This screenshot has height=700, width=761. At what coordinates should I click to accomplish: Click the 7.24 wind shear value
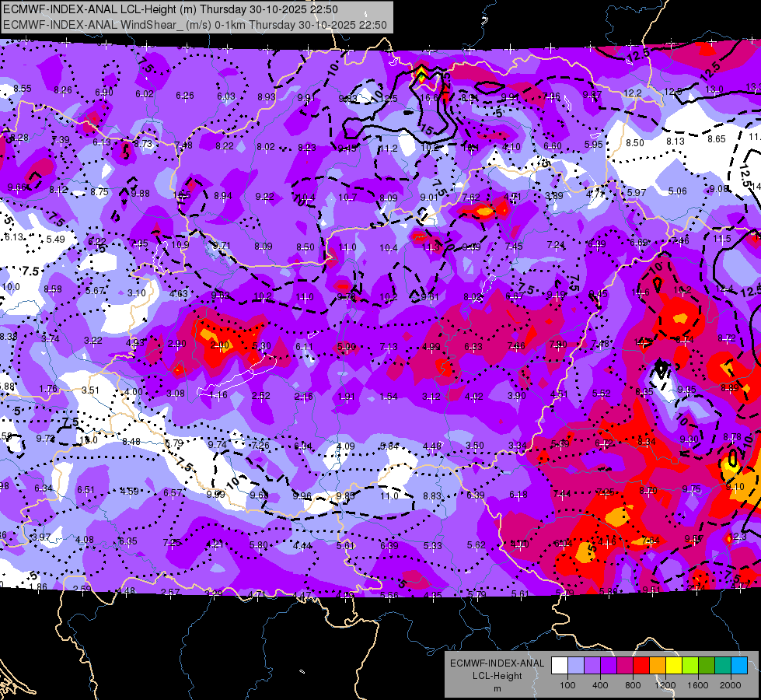click(556, 245)
